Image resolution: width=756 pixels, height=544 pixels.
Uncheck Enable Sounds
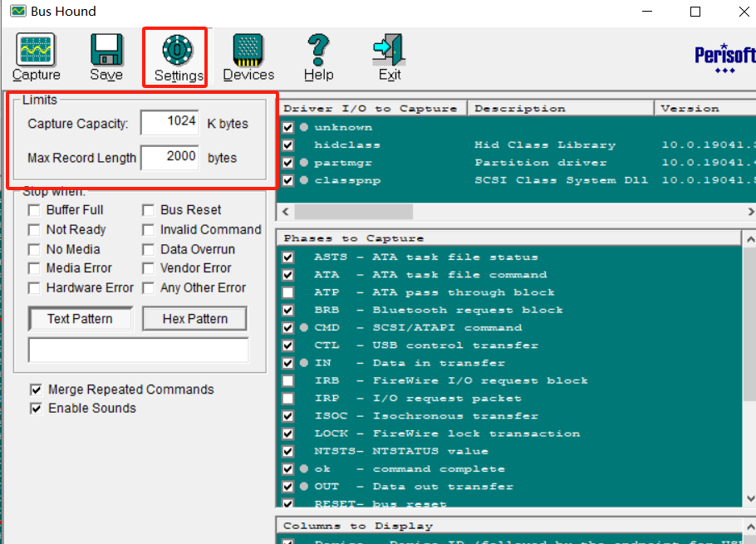click(36, 409)
